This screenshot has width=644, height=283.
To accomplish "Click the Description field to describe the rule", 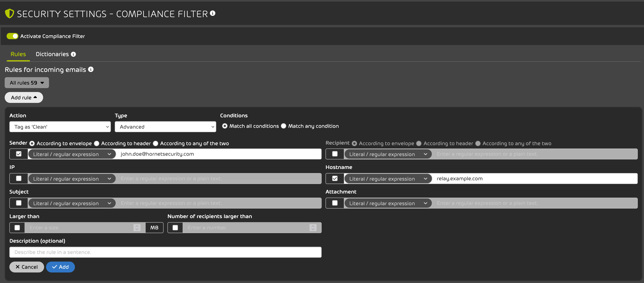I will tap(165, 252).
